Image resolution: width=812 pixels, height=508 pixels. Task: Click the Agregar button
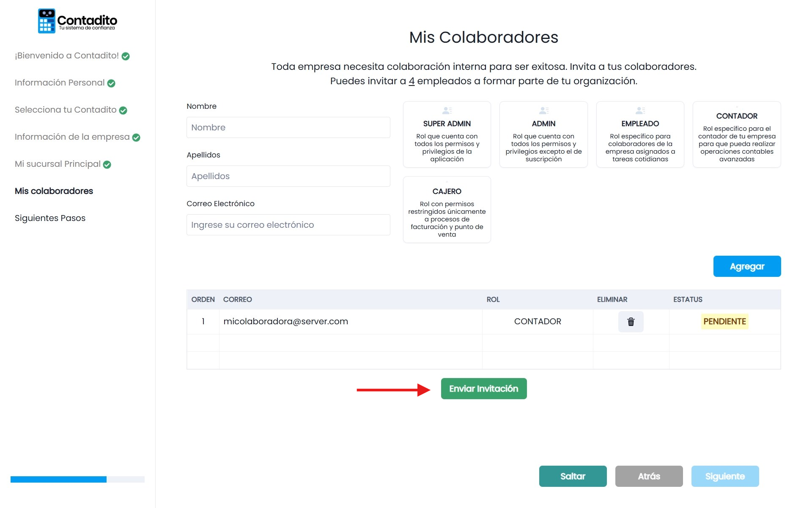tap(747, 266)
